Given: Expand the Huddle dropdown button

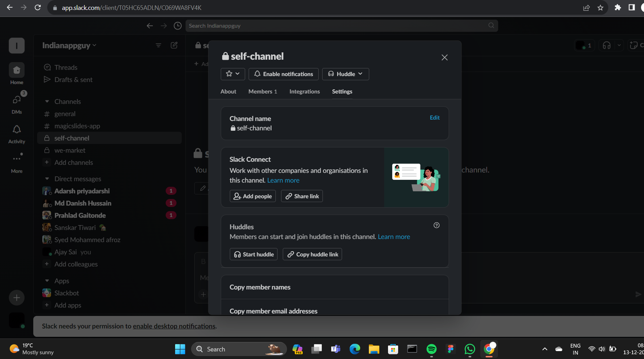Looking at the screenshot, I should pyautogui.click(x=345, y=74).
